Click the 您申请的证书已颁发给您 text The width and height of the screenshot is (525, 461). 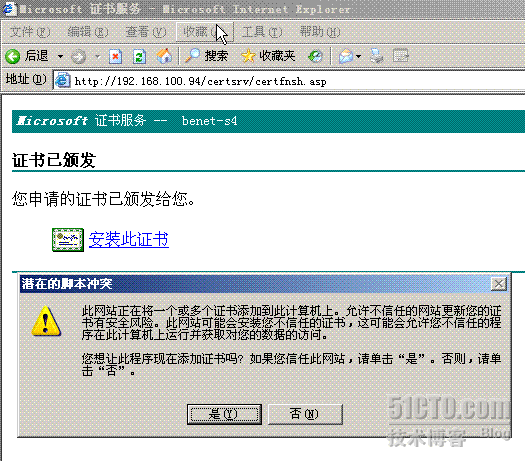(x=103, y=199)
